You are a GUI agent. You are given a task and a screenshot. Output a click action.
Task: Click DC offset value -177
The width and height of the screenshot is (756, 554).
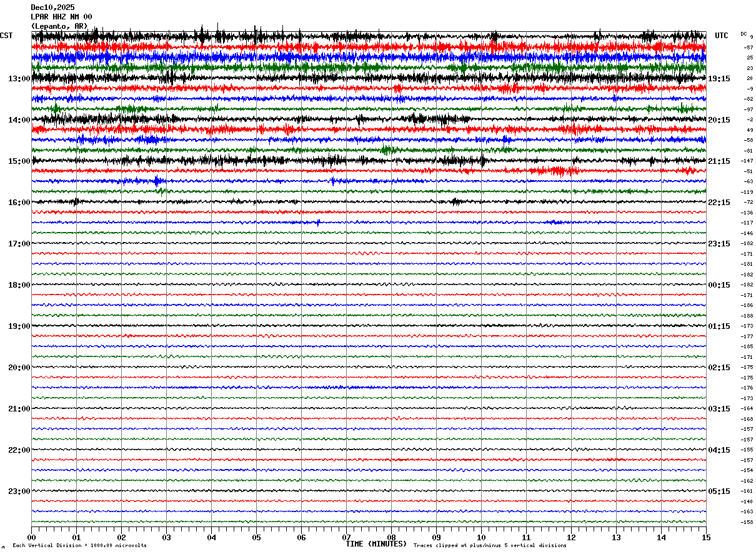747,336
